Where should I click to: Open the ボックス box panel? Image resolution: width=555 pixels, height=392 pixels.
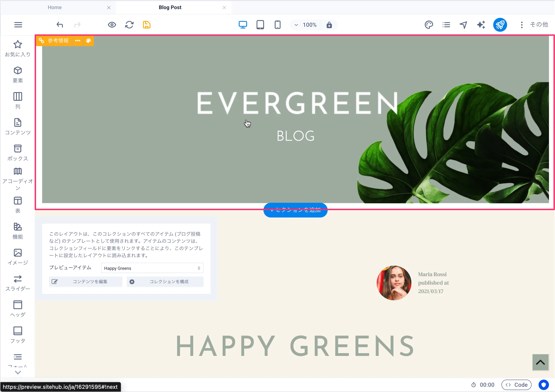coord(18,153)
